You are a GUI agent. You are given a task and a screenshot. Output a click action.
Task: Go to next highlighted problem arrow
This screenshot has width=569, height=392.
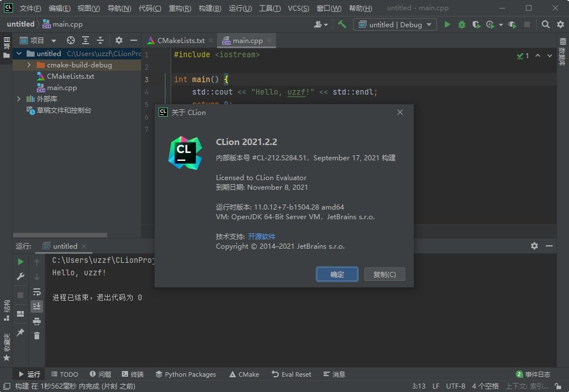coord(550,56)
